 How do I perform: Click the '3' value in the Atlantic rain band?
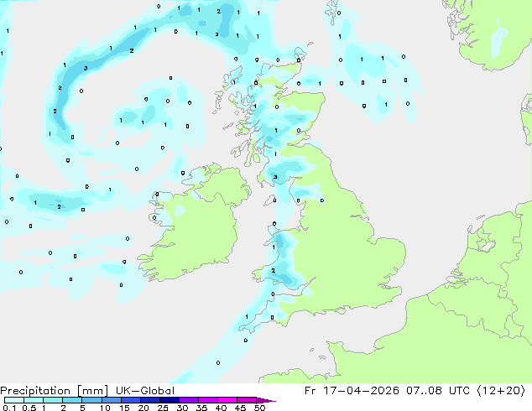point(86,68)
